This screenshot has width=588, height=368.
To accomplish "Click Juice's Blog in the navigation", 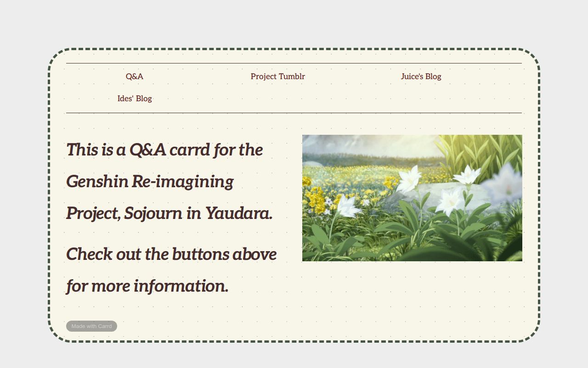I will pos(421,76).
